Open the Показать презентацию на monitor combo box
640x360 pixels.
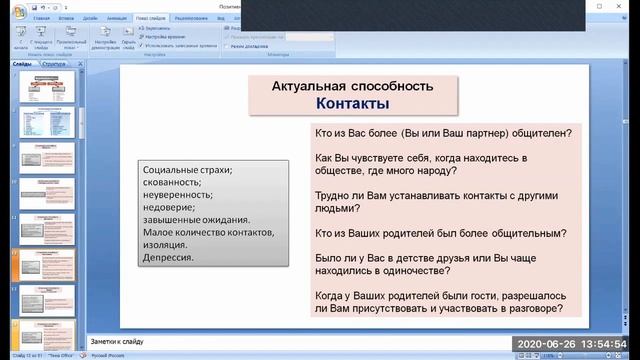309,37
